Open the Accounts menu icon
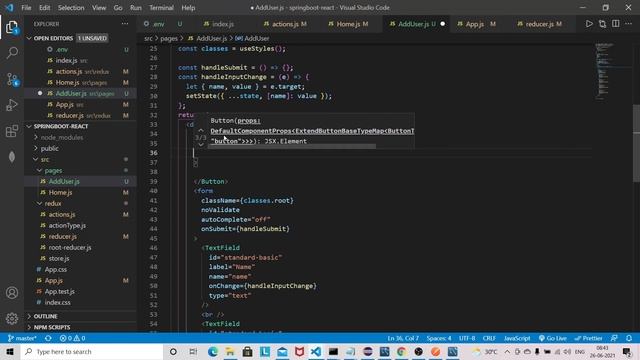Image resolution: width=640 pixels, height=360 pixels. pyautogui.click(x=12, y=293)
